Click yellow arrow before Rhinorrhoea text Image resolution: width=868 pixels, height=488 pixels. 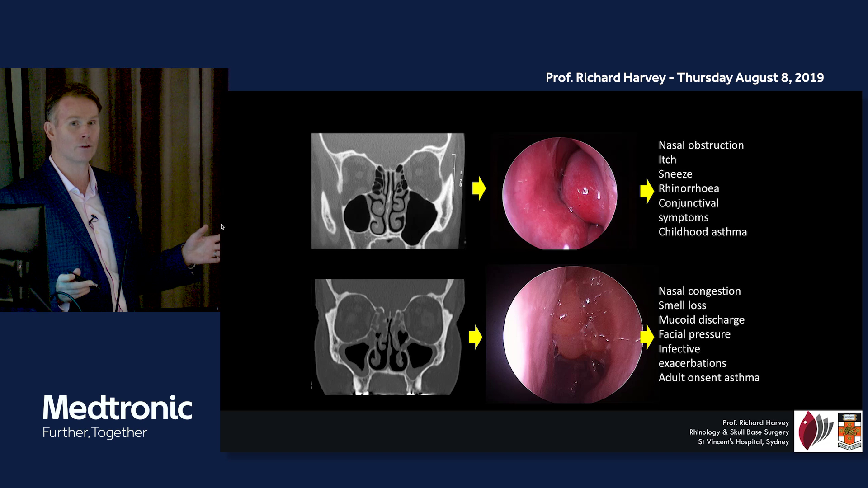pyautogui.click(x=647, y=191)
